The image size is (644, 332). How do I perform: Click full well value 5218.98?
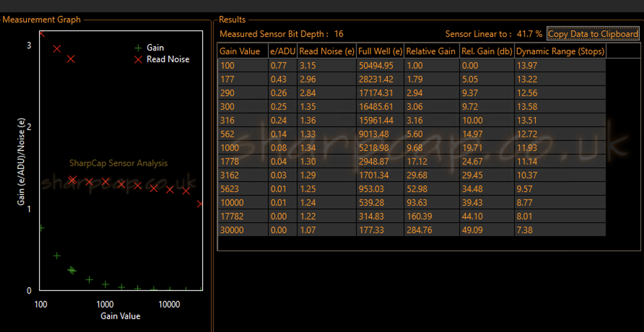(x=380, y=148)
